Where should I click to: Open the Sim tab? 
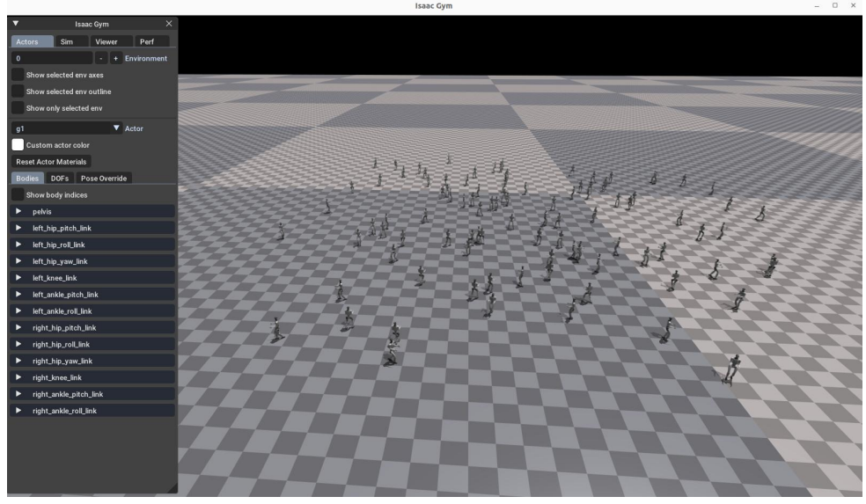[72, 41]
